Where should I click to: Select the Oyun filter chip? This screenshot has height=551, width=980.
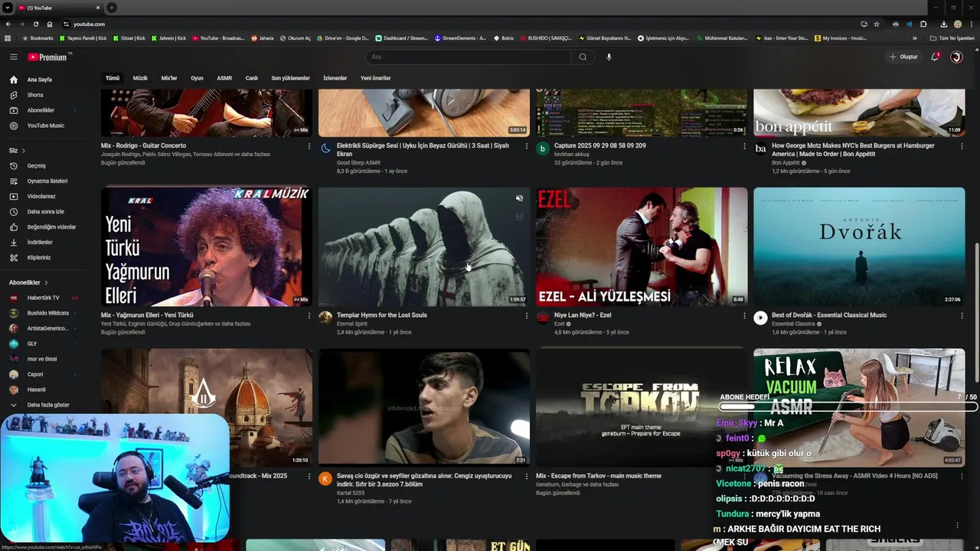point(197,78)
